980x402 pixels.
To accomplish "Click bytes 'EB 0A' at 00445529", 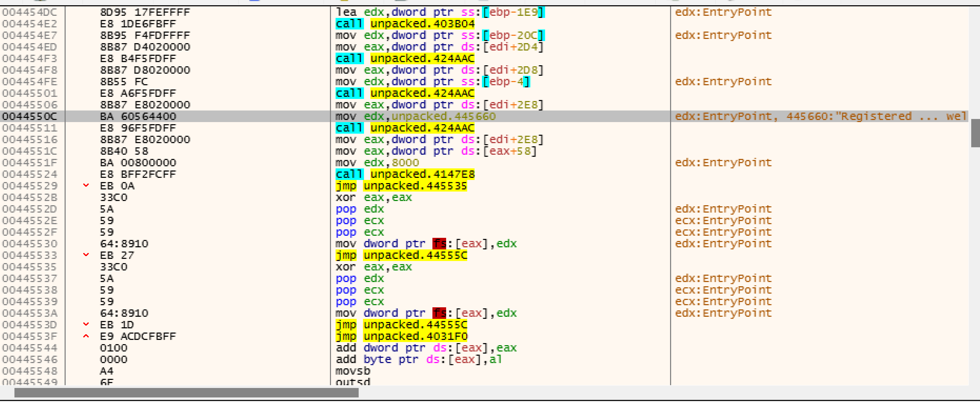I will 117,186.
